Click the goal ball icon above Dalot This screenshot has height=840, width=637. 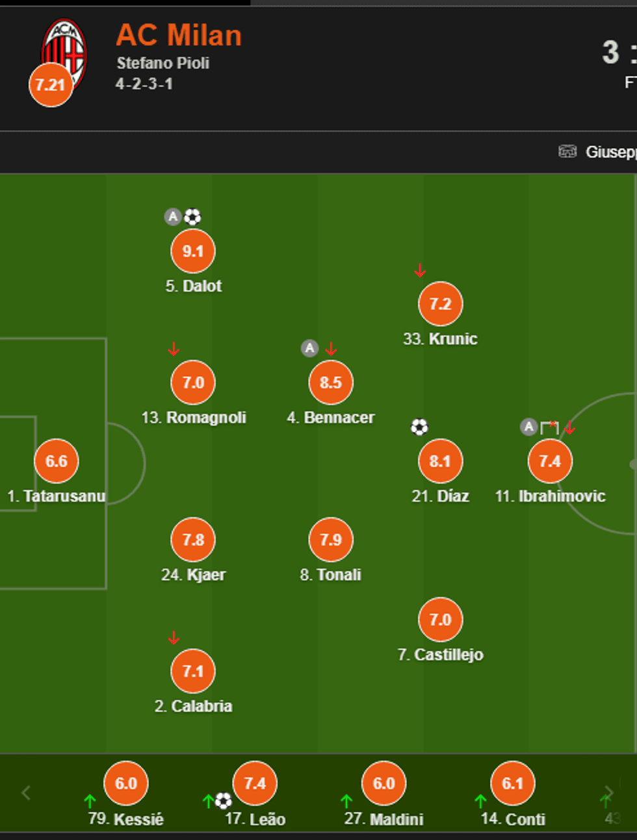point(192,216)
